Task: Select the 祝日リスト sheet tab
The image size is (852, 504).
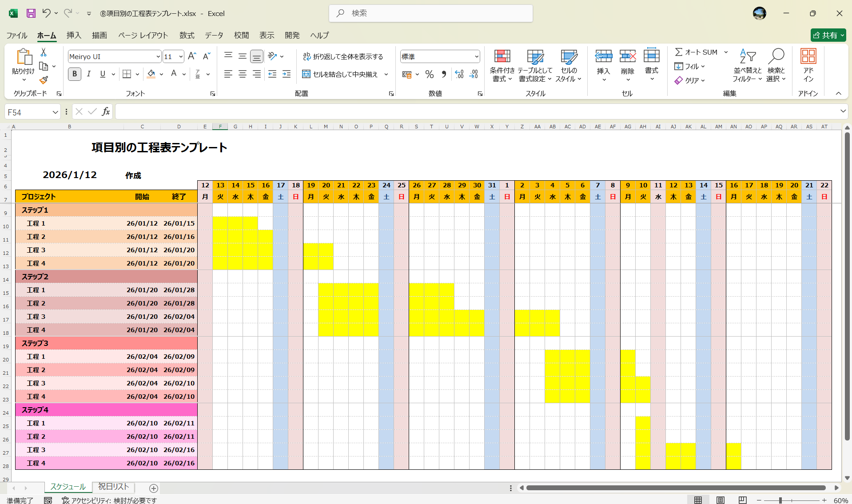Action: pyautogui.click(x=113, y=487)
